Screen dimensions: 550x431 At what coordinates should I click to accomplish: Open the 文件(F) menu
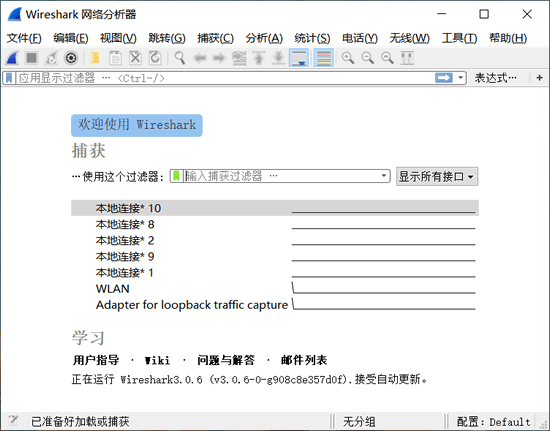(24, 38)
